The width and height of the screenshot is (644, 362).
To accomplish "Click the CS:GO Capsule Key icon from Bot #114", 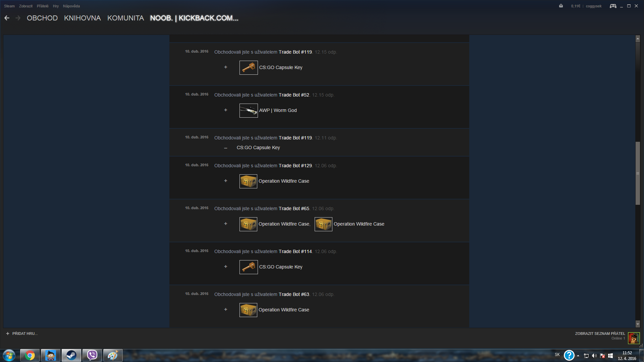I will click(x=249, y=267).
